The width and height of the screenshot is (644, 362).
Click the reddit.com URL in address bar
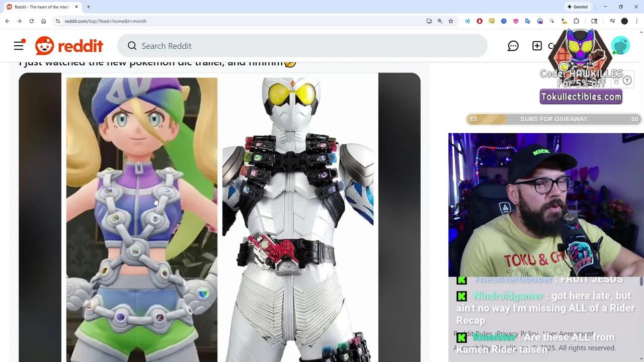pos(105,21)
